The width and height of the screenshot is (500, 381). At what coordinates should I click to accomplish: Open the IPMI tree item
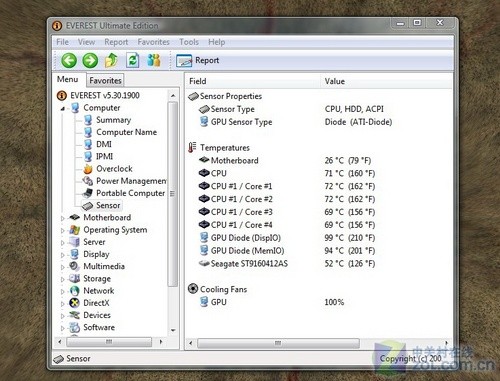pos(104,156)
